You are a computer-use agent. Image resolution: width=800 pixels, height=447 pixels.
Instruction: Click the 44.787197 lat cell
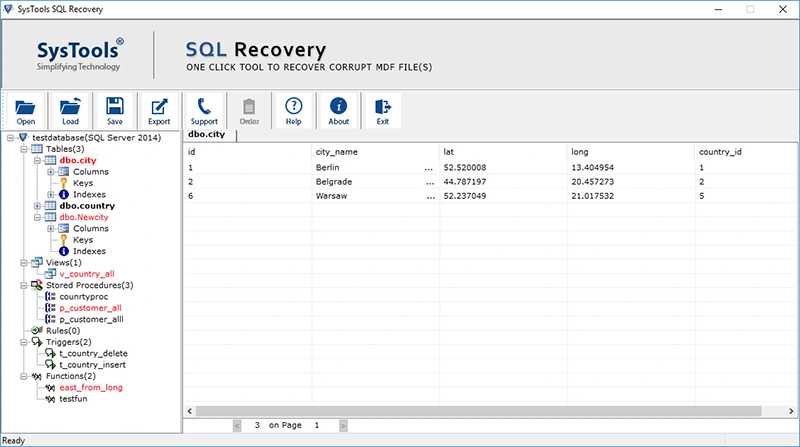pyautogui.click(x=503, y=182)
